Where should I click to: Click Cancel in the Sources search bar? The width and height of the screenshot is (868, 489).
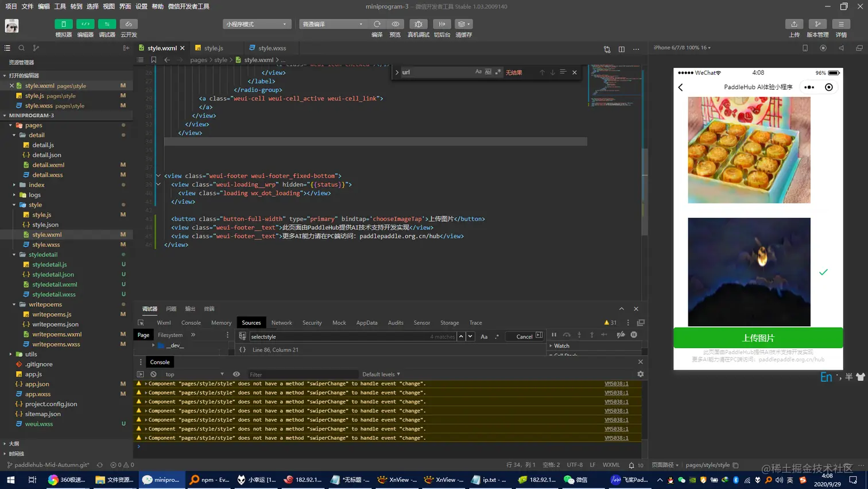[524, 337]
